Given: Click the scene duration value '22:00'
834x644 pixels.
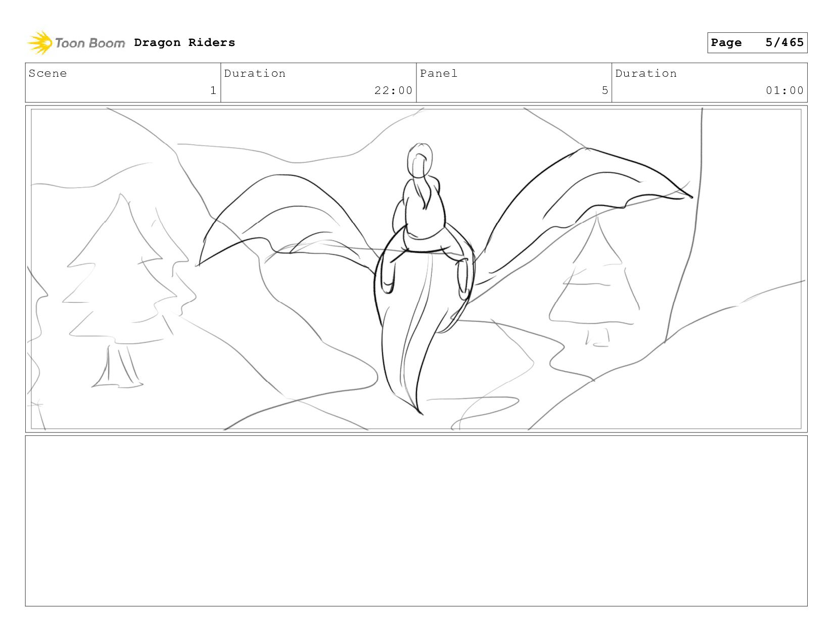Looking at the screenshot, I should click(x=393, y=90).
